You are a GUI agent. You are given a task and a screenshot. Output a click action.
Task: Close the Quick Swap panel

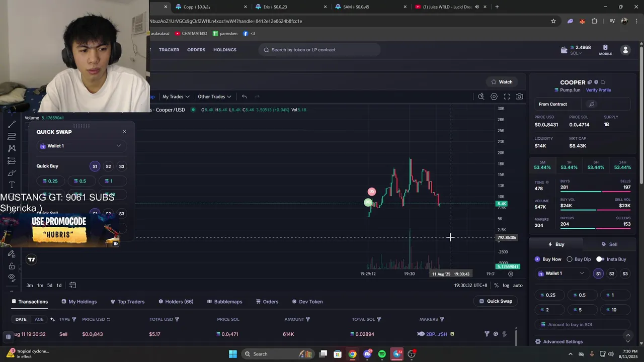(x=124, y=132)
